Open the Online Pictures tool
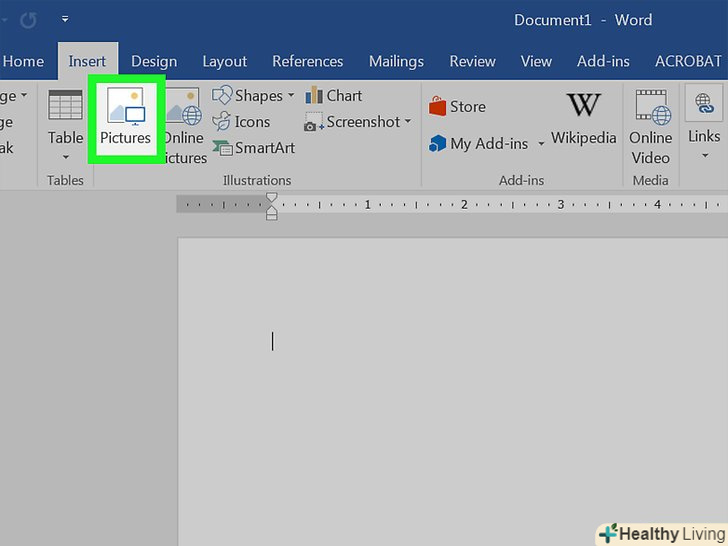The height and width of the screenshot is (546, 728). 183,125
